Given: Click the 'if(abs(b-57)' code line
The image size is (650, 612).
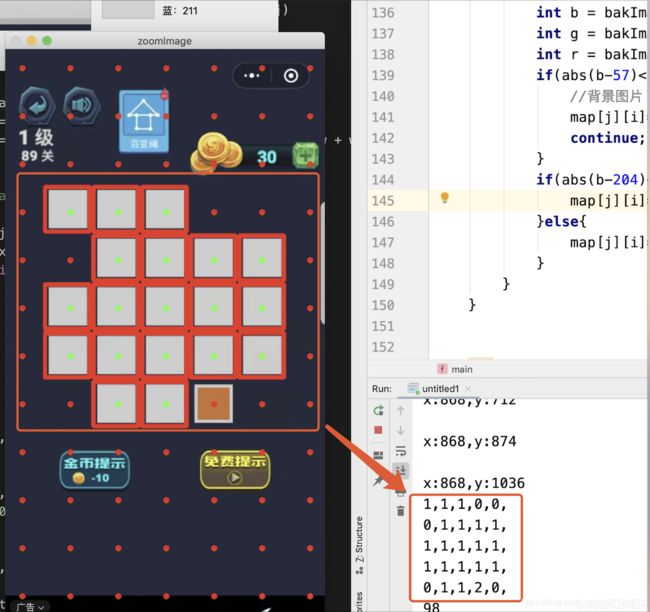Looking at the screenshot, I should click(591, 75).
